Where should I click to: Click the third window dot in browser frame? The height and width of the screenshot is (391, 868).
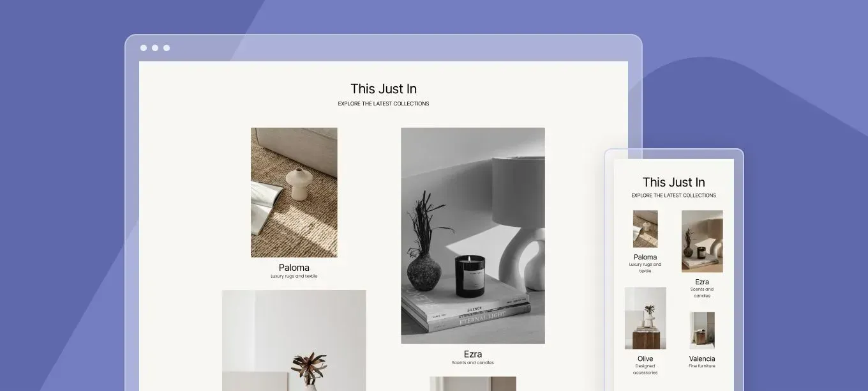[x=167, y=48]
